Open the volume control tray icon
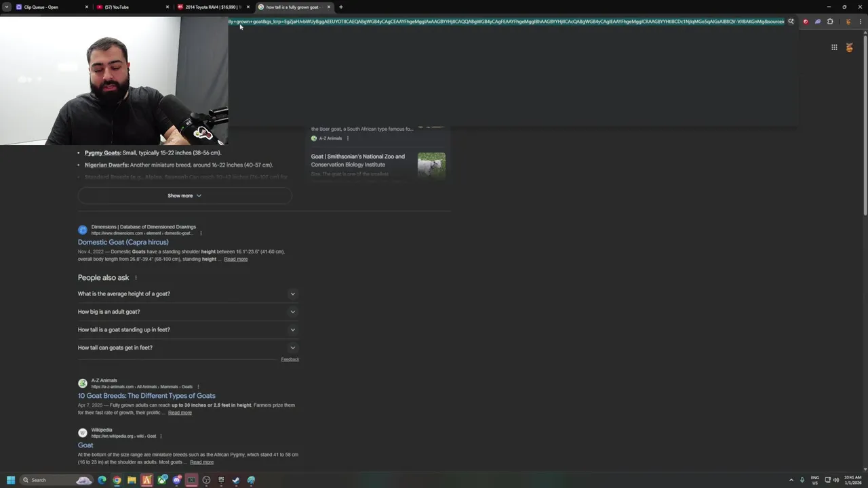The width and height of the screenshot is (868, 488). [x=835, y=480]
